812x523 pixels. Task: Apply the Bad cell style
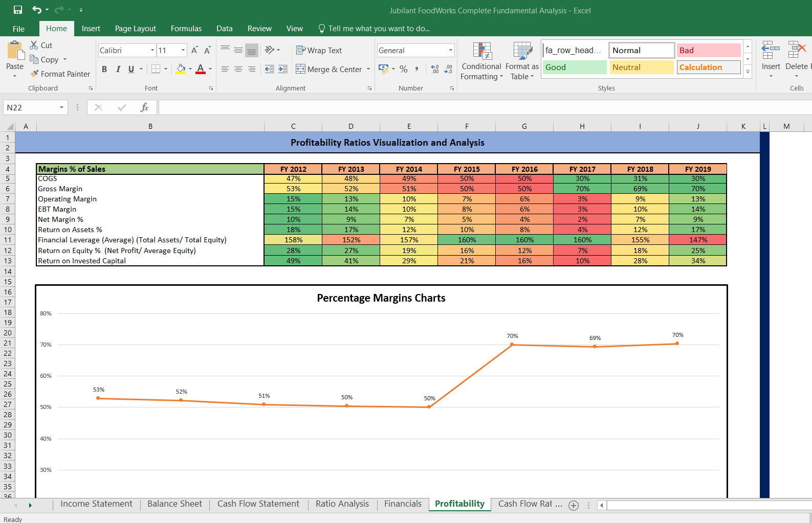point(709,50)
